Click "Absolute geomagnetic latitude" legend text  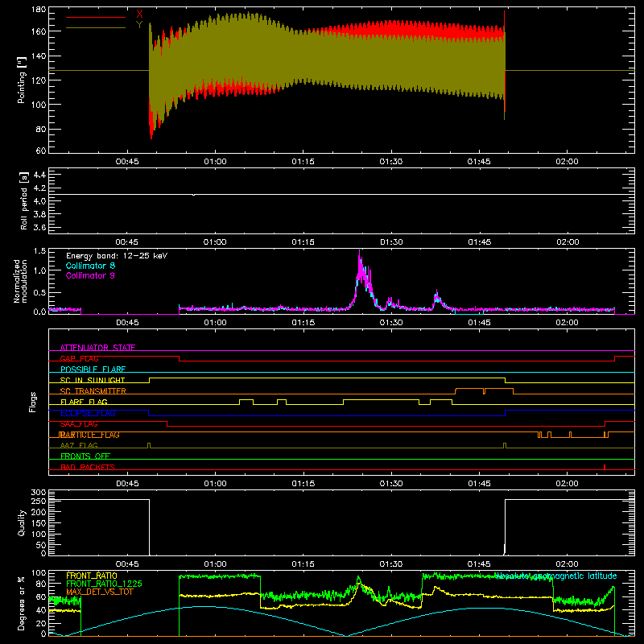pos(555,576)
